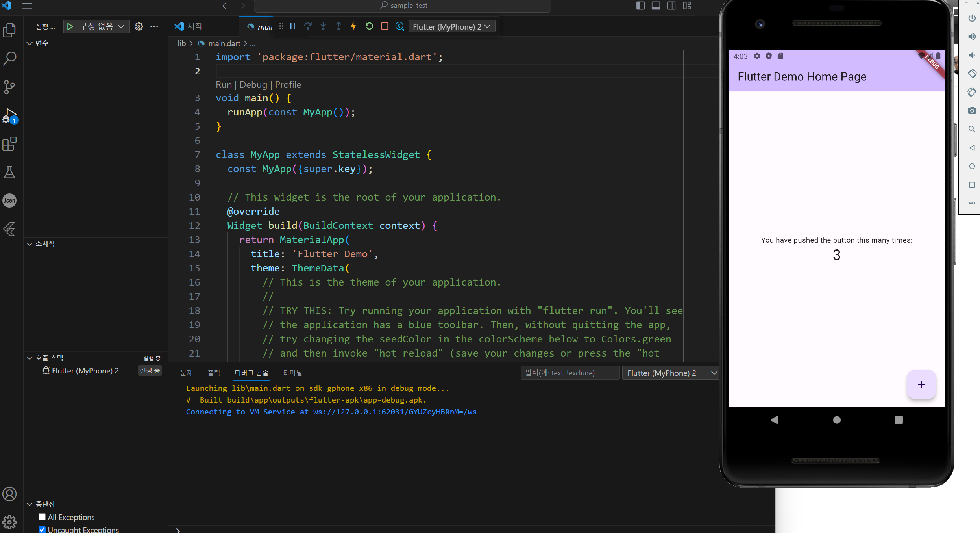This screenshot has height=533, width=980.
Task: Toggle the bottom panel layout icon
Action: (656, 6)
